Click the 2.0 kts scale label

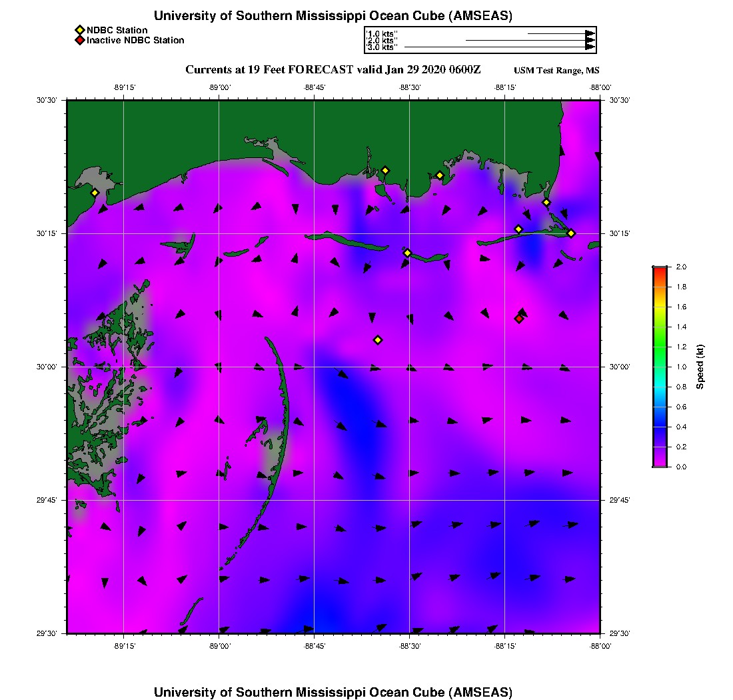pos(382,41)
